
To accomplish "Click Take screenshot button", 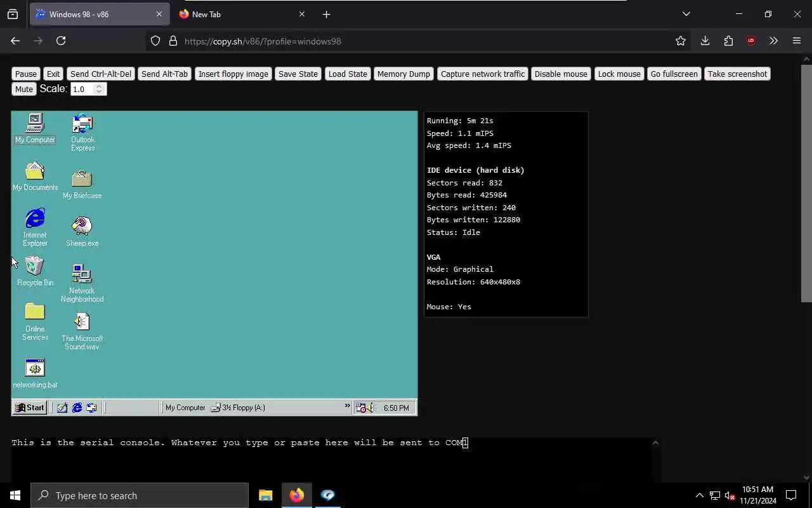I will [737, 74].
